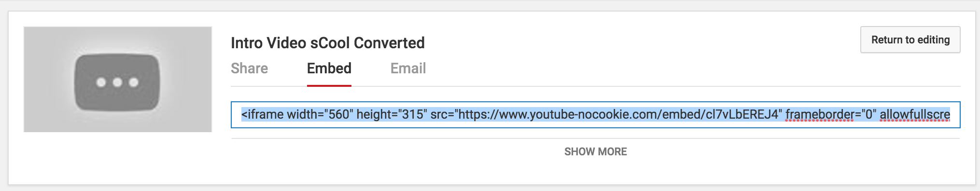Switch to the Share tab

(x=249, y=68)
